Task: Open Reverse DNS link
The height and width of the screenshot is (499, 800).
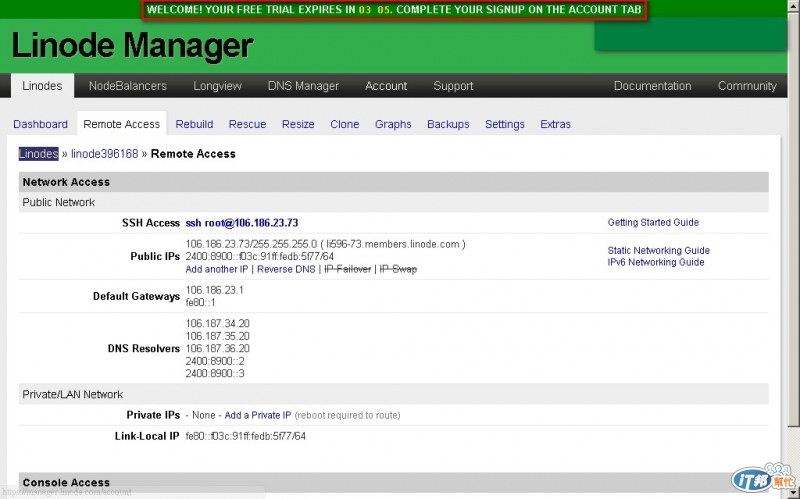Action: point(286,269)
